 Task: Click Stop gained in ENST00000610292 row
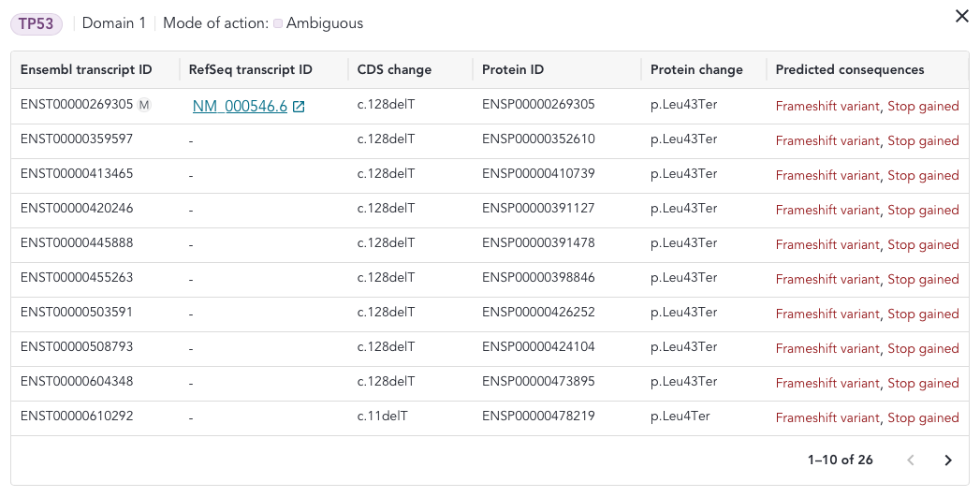click(x=923, y=418)
